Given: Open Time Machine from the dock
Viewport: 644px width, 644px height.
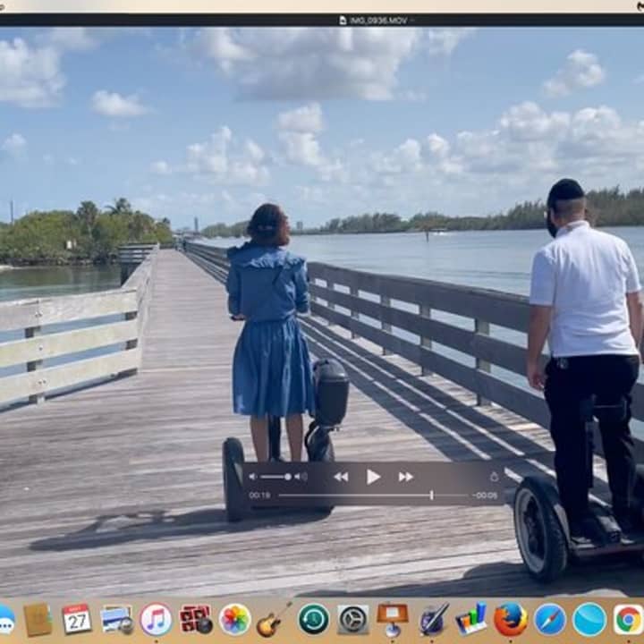Looking at the screenshot, I should (x=313, y=619).
